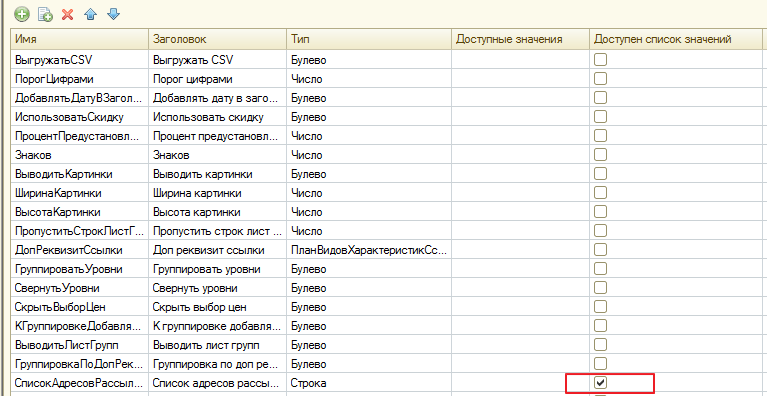767x396 pixels.
Task: Click the Тип column header
Action: click(x=369, y=39)
